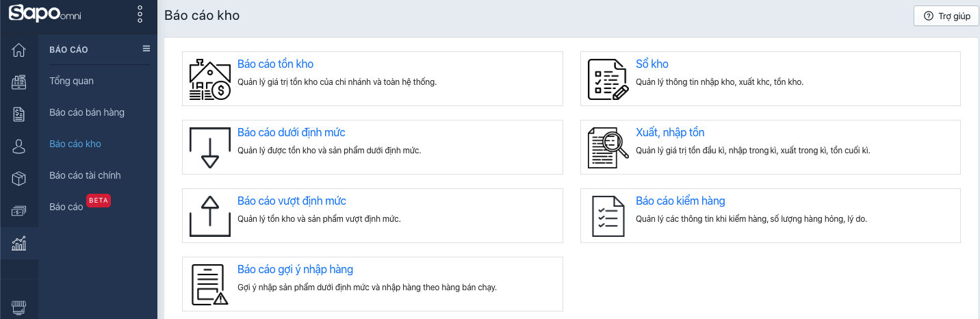
Task: Open the Báo cáo vượt định mức link
Action: pos(292,201)
